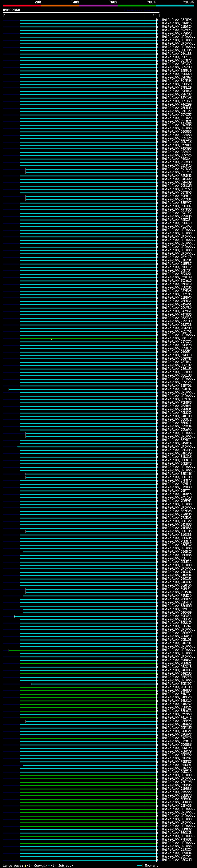Click the green alignment bar for Q00TF2
197x868 pixels.
89,338
